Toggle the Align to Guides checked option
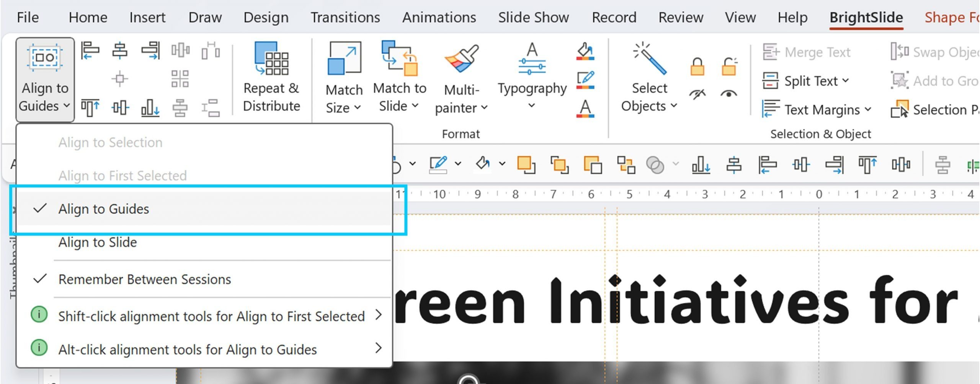The width and height of the screenshot is (980, 384). coord(103,209)
